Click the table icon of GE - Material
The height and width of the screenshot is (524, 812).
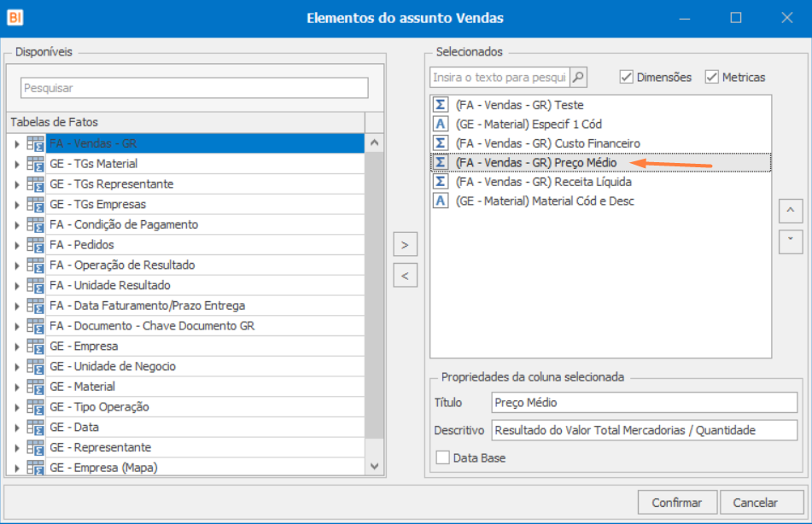(x=35, y=387)
